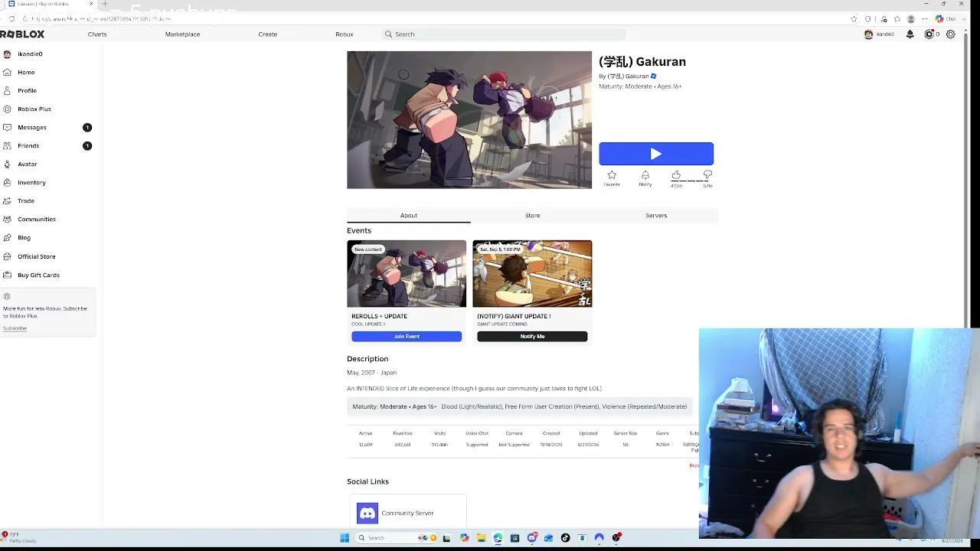Open the Home sidebar item

[26, 72]
